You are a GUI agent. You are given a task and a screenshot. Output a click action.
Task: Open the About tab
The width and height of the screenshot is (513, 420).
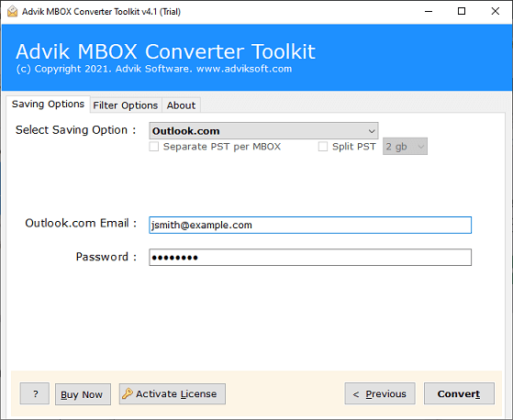point(181,105)
